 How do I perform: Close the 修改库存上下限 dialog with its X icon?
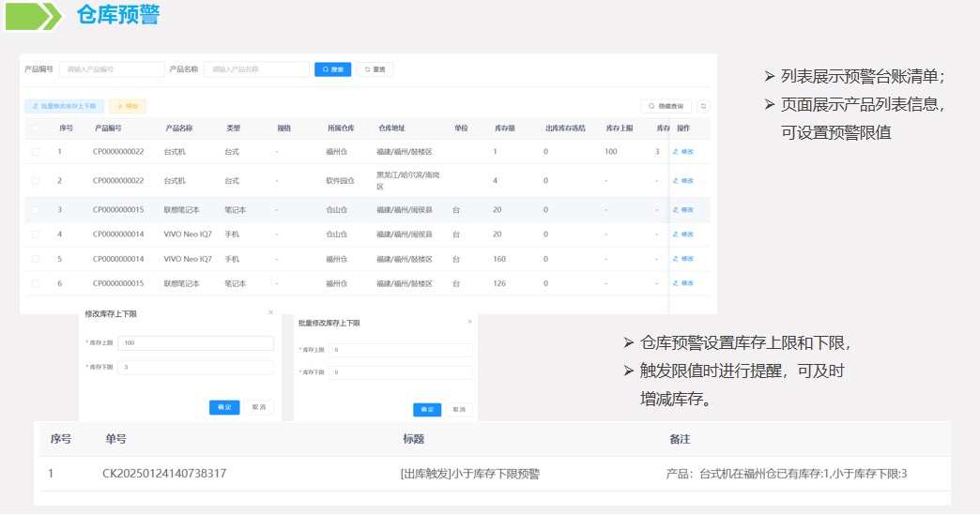click(x=270, y=312)
